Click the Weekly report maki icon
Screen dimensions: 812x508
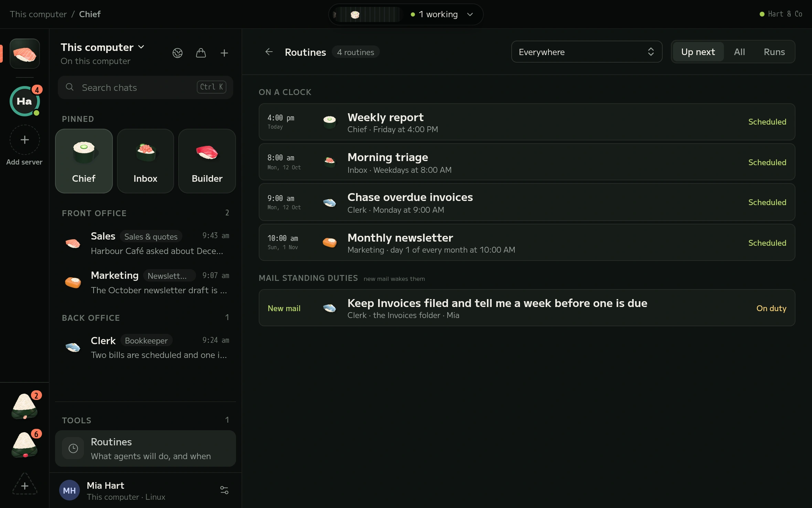pyautogui.click(x=330, y=122)
